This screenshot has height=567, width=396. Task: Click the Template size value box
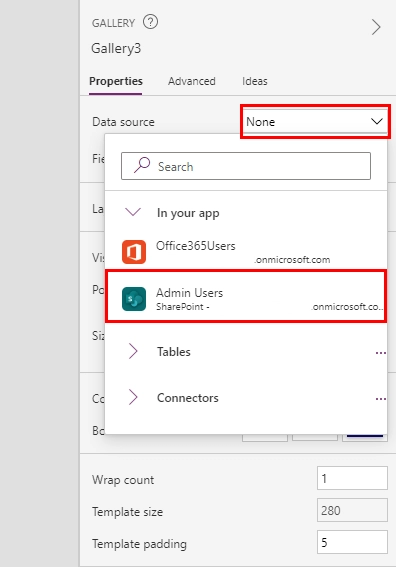(352, 510)
